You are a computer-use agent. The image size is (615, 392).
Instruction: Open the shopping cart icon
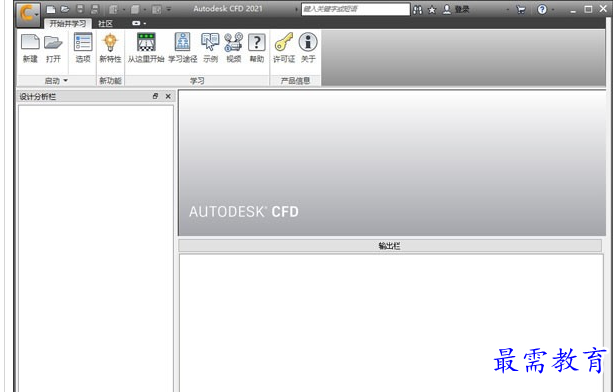[x=521, y=9]
